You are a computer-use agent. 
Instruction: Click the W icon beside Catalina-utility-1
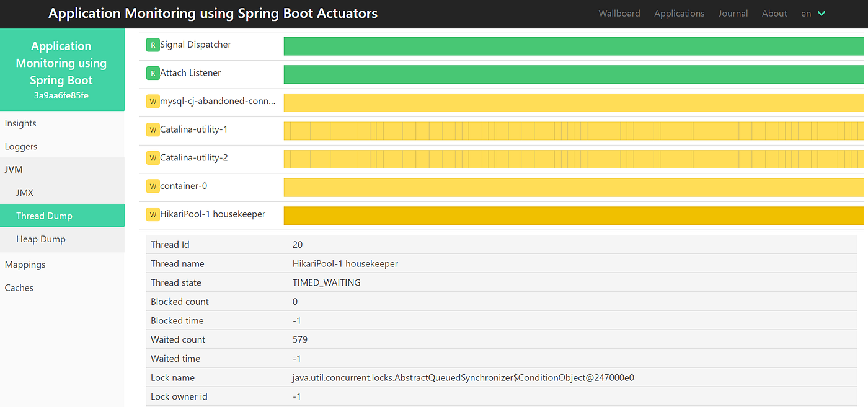[153, 129]
